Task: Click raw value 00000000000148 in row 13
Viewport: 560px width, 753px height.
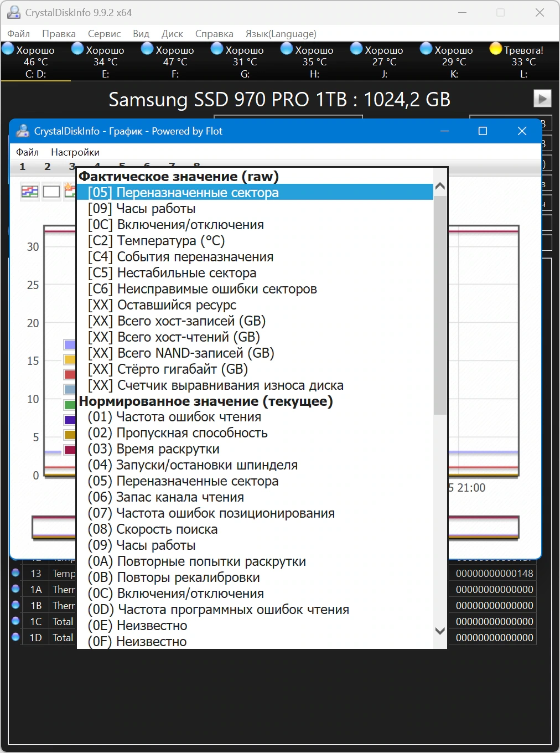Action: pyautogui.click(x=494, y=573)
